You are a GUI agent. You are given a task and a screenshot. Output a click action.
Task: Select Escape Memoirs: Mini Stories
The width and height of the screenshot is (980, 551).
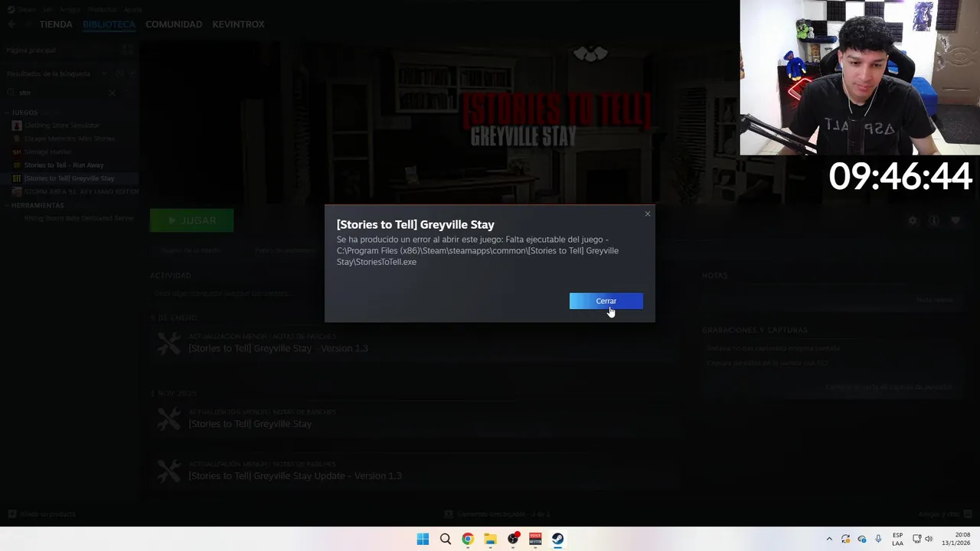click(70, 139)
